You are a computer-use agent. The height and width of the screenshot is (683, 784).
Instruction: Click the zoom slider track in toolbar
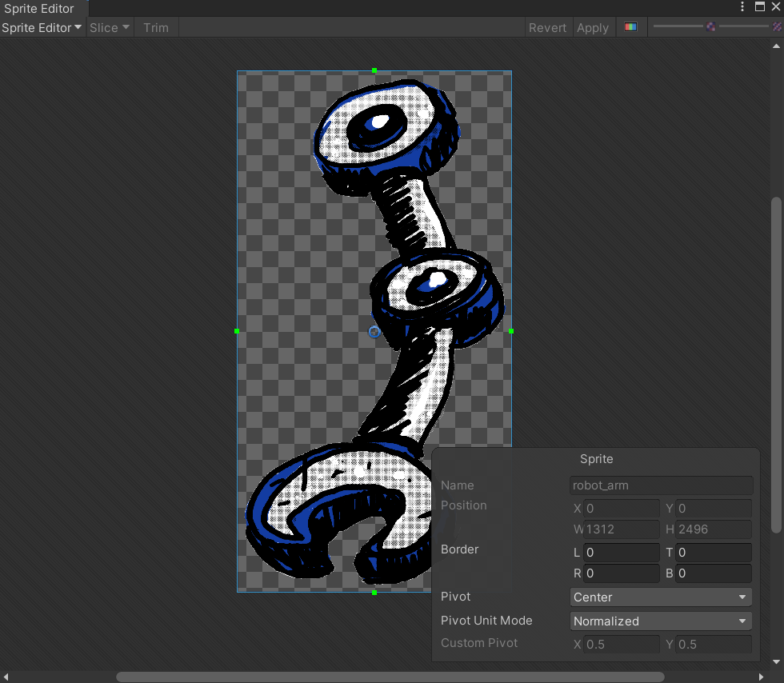pyautogui.click(x=677, y=27)
